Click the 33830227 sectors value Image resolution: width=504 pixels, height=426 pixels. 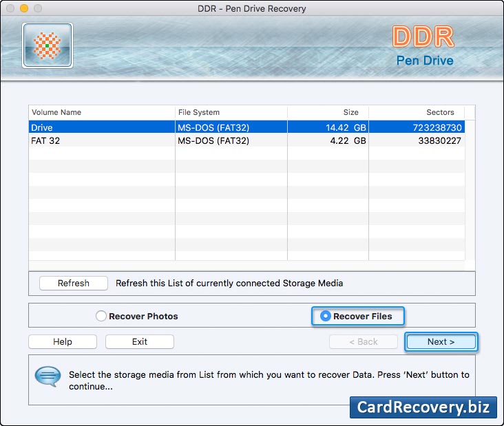point(440,140)
